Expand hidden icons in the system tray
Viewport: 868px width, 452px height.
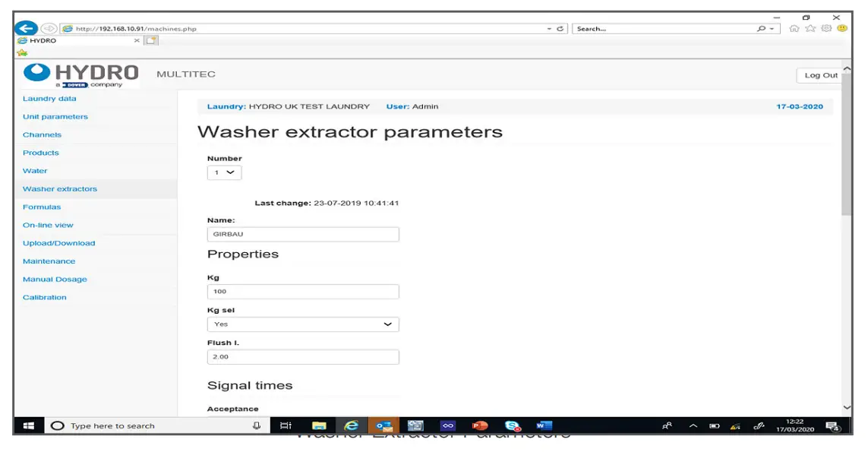coord(693,426)
